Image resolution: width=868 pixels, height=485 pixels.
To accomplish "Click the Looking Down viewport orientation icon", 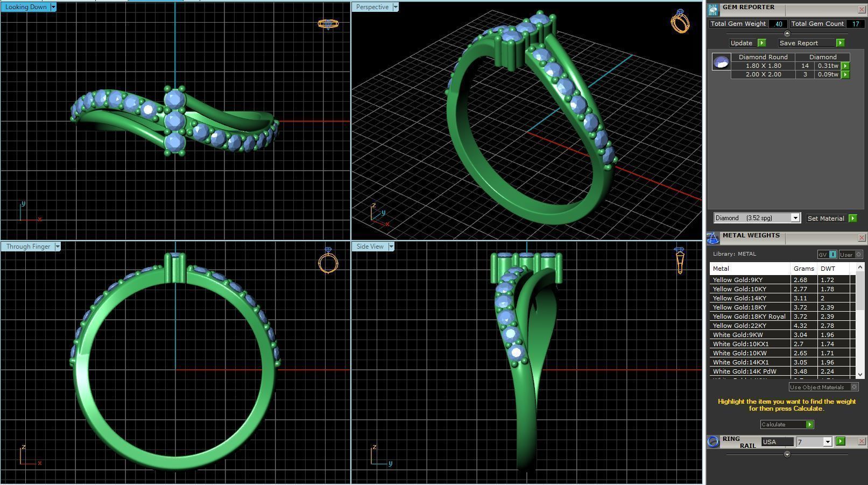I will 328,24.
